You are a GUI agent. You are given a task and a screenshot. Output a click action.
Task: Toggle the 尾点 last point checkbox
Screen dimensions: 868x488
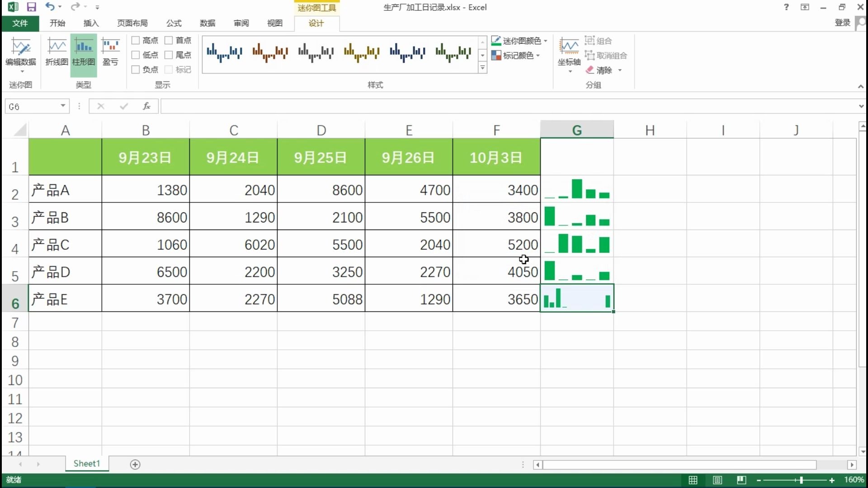[169, 55]
